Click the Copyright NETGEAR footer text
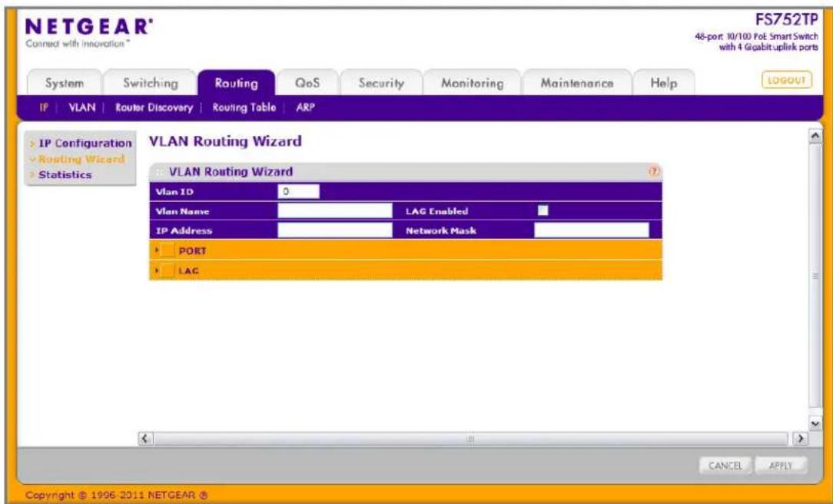833x504 pixels. (116, 495)
